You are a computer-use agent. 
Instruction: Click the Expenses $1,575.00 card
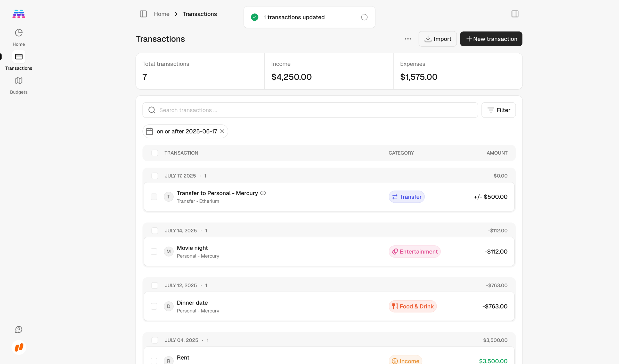(x=458, y=71)
